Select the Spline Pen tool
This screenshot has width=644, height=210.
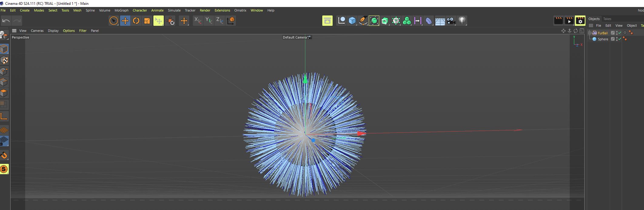(x=363, y=21)
